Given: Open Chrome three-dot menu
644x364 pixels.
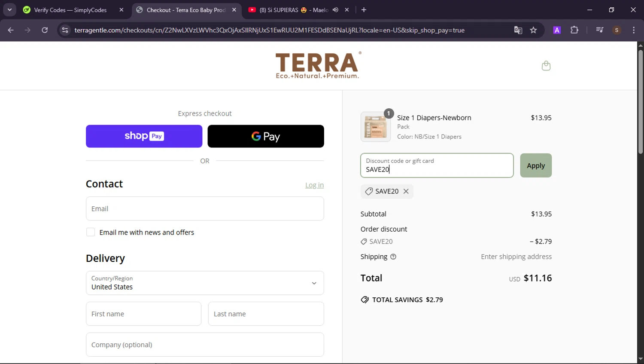Looking at the screenshot, I should click(x=634, y=30).
